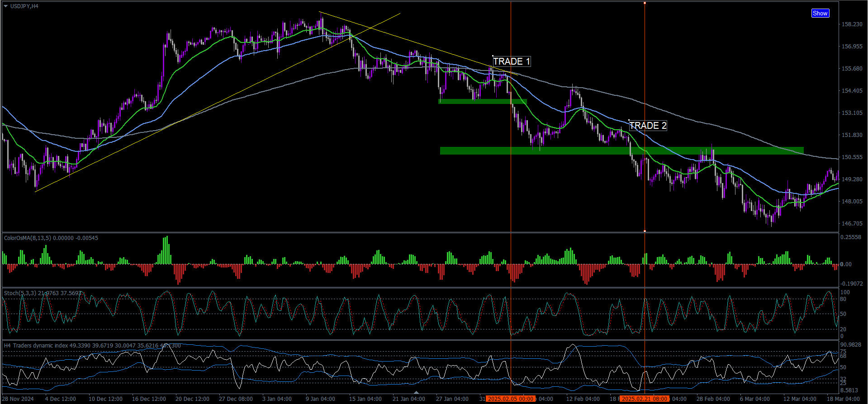
Task: Click the 2025.02.21 08:00 date marker
Action: [644, 399]
